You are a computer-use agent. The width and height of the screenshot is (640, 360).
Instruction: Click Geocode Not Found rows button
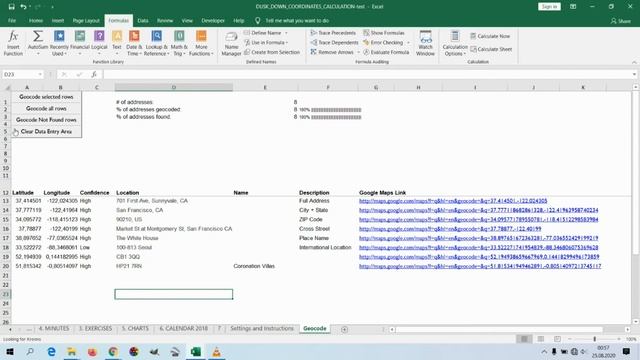pyautogui.click(x=46, y=120)
